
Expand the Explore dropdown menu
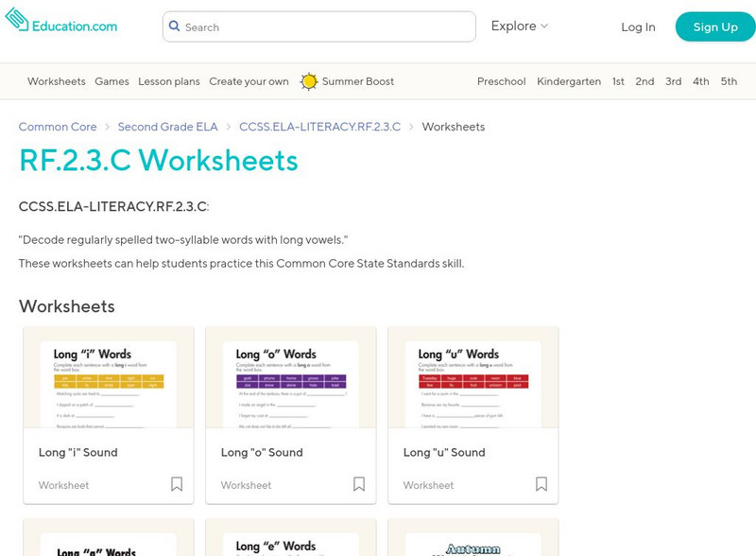[519, 26]
